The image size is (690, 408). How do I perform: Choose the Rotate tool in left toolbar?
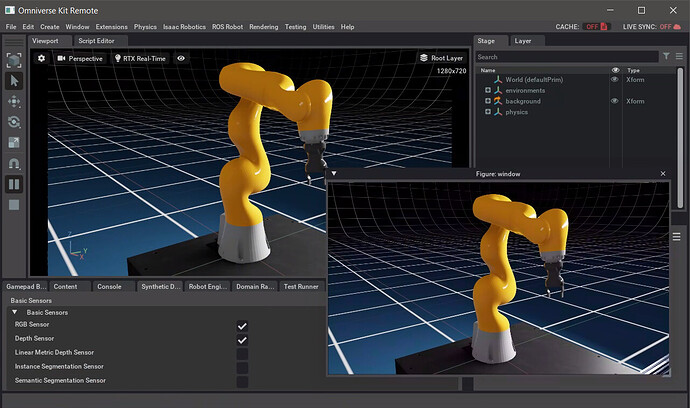(x=14, y=122)
